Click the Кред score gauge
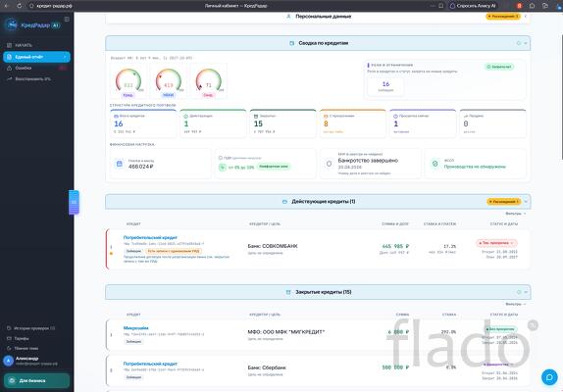 (128, 81)
